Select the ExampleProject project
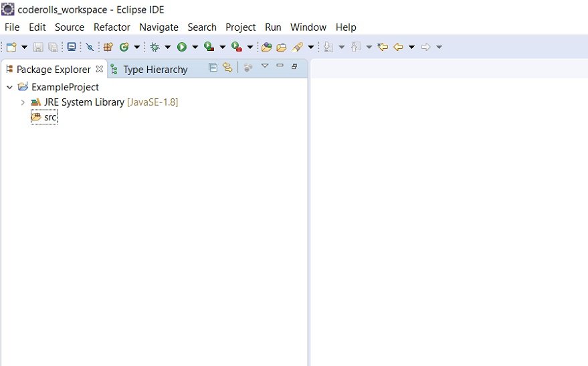 [65, 87]
